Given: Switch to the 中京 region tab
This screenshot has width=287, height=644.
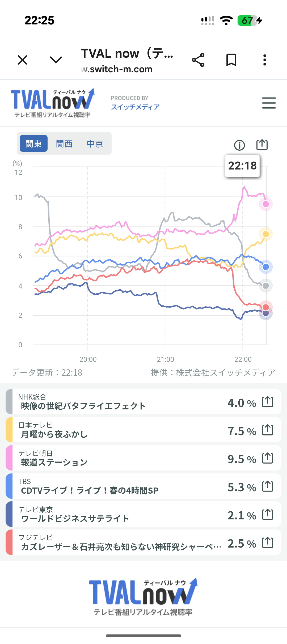Looking at the screenshot, I should click(95, 143).
